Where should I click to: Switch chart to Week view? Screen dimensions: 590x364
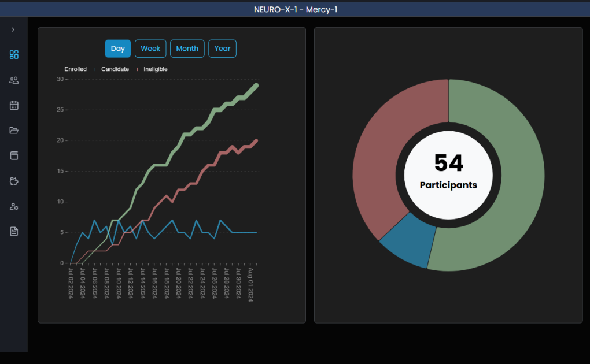pos(150,49)
